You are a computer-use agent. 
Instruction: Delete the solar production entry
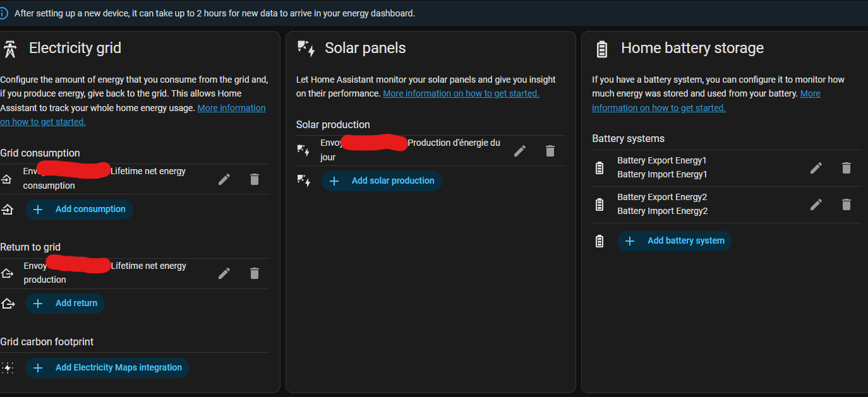click(x=550, y=151)
